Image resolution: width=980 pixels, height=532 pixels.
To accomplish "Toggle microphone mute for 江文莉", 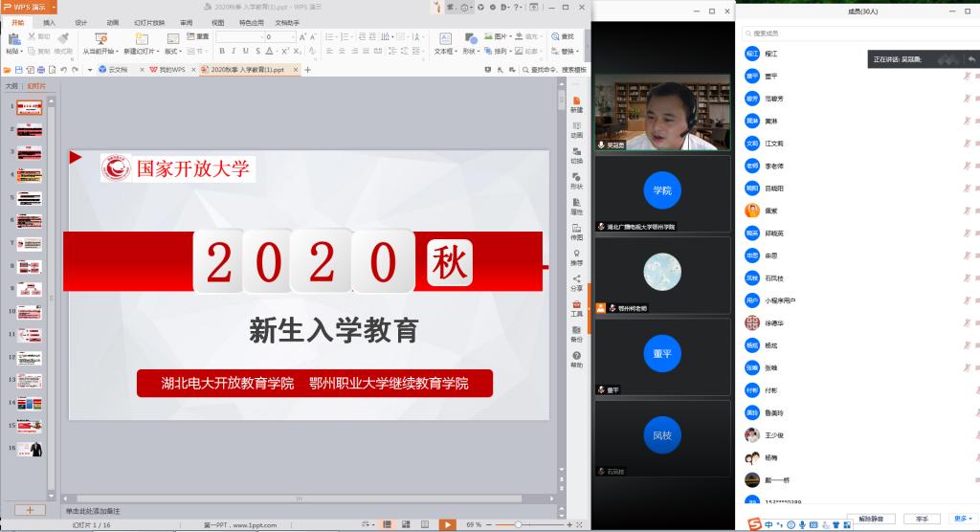I will (x=967, y=144).
